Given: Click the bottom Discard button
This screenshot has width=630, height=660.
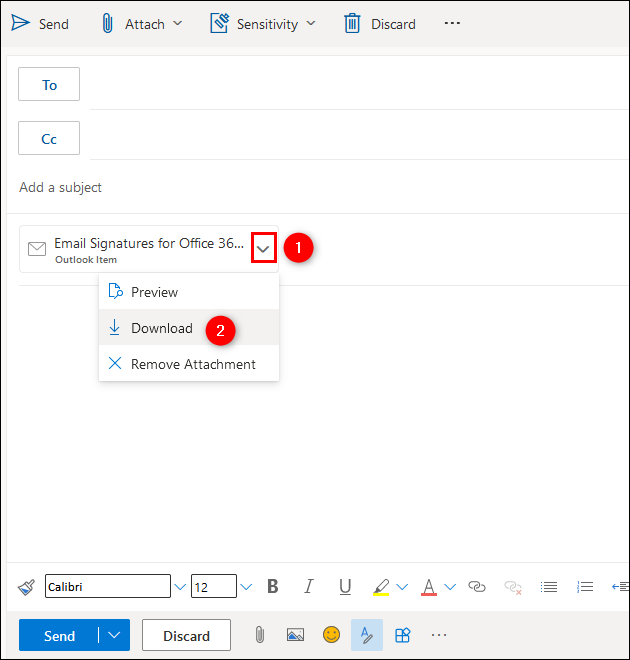Looking at the screenshot, I should pyautogui.click(x=186, y=635).
